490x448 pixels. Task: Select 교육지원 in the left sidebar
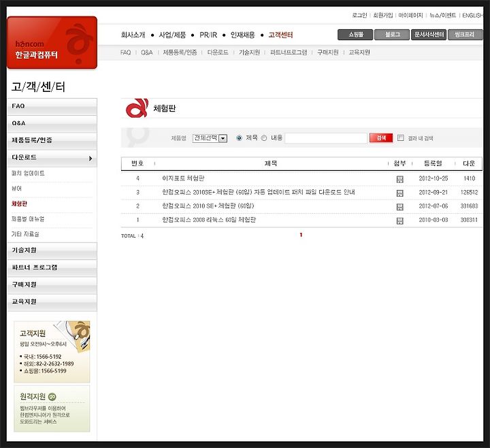52,302
